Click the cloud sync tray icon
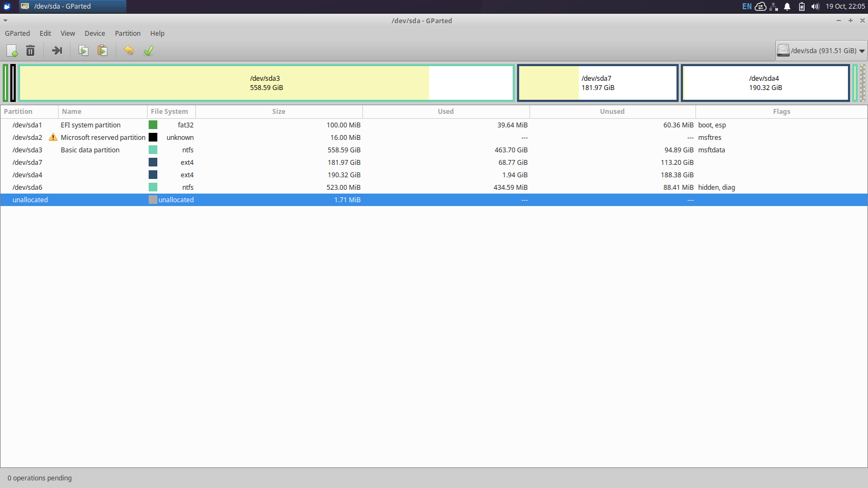Viewport: 868px width, 488px height. (761, 7)
